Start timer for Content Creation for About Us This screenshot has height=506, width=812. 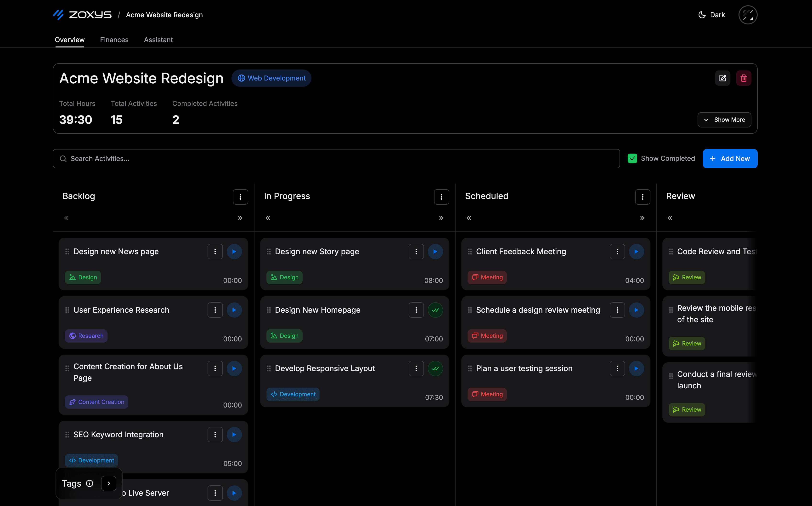pos(234,368)
